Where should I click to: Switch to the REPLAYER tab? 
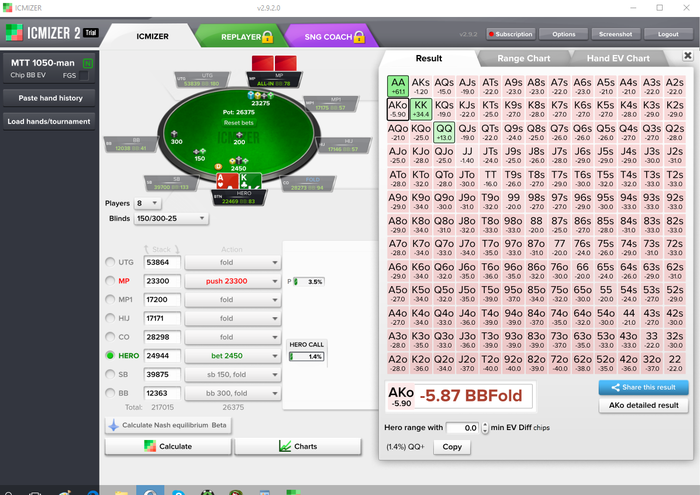pos(243,36)
